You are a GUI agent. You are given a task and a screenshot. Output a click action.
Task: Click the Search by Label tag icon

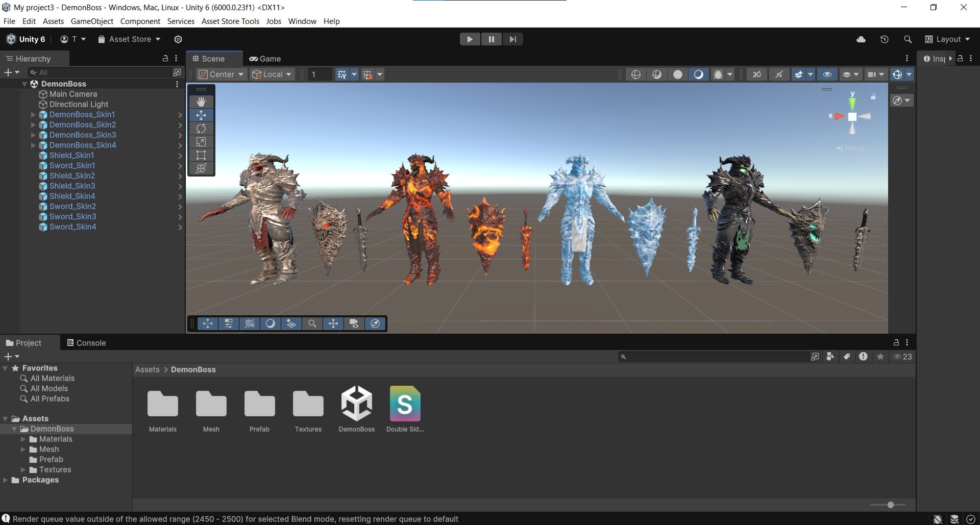[x=847, y=357]
